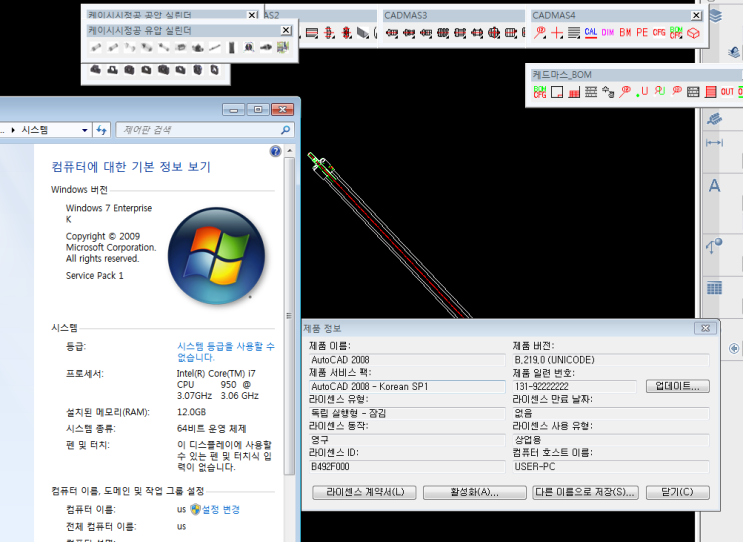
Task: Click the refresh button next to address bar
Action: pos(101,130)
